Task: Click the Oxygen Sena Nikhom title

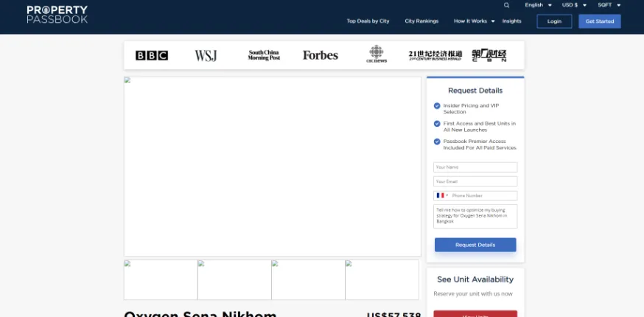Action: click(200, 314)
